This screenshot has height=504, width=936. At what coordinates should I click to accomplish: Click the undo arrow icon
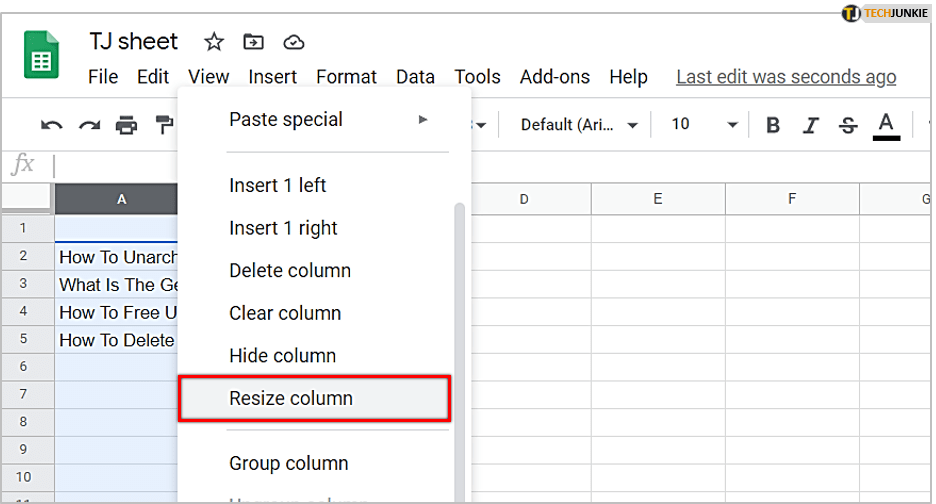52,125
